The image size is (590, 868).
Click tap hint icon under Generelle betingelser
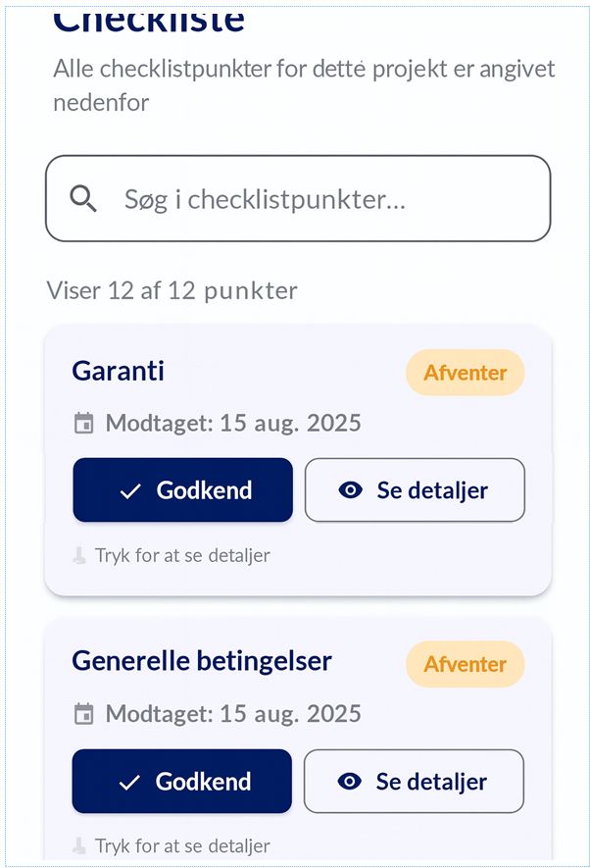[80, 845]
